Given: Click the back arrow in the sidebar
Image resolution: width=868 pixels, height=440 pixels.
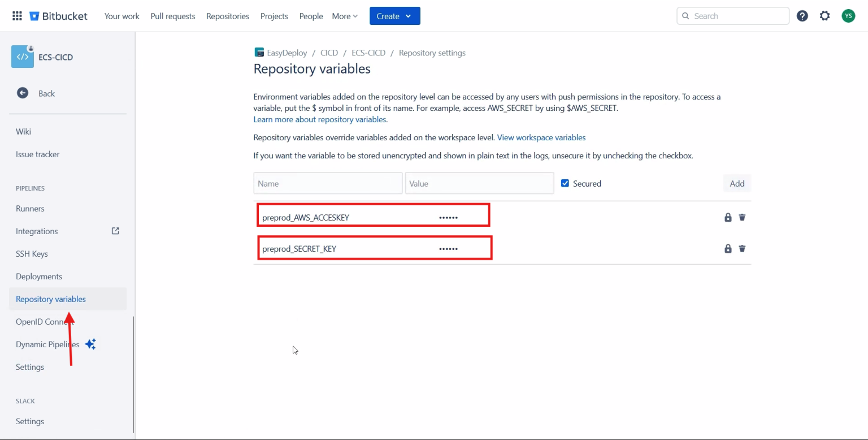Looking at the screenshot, I should (23, 93).
